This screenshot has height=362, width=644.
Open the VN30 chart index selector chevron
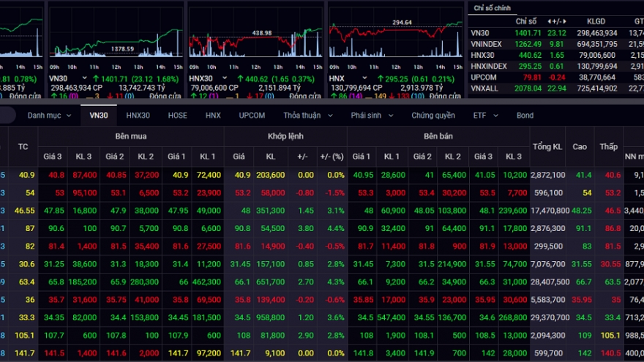84,78
